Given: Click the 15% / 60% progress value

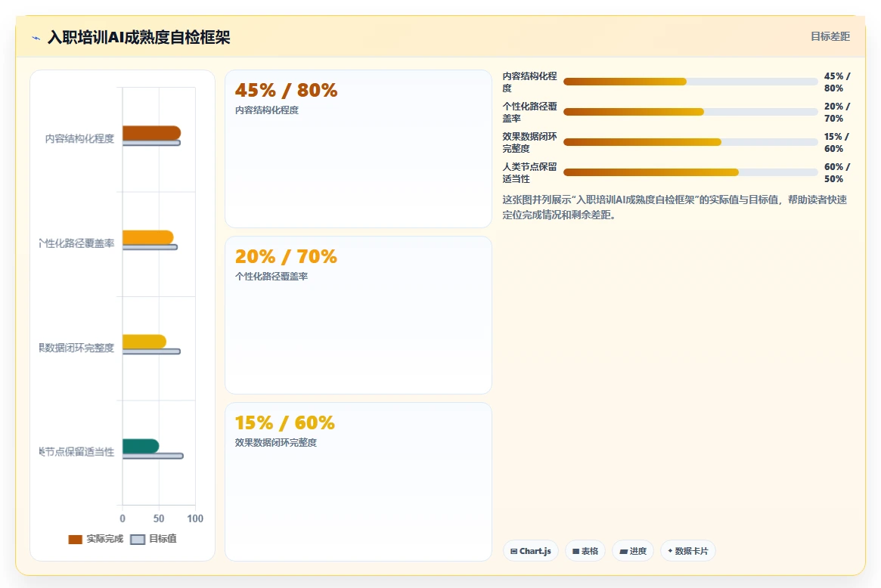Looking at the screenshot, I should (837, 143).
